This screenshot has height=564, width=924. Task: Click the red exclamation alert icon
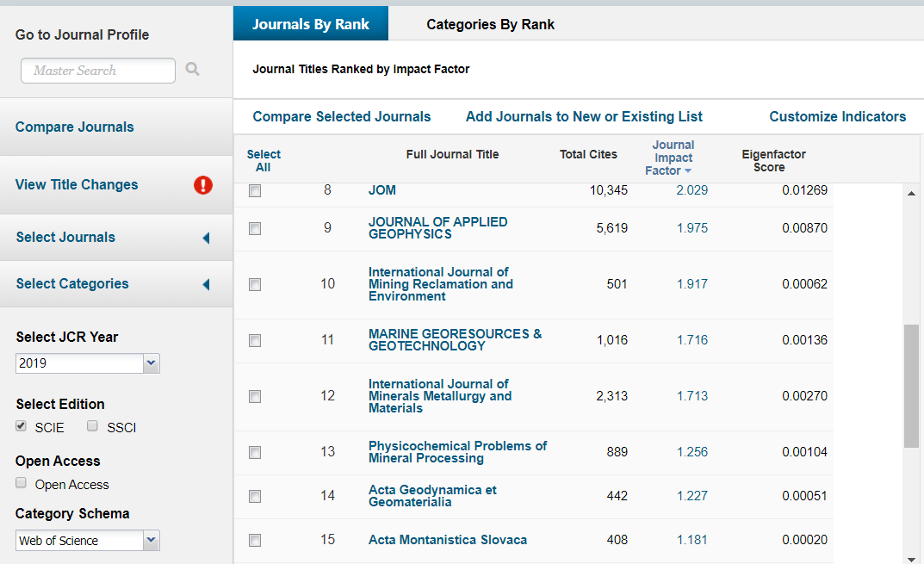point(203,184)
